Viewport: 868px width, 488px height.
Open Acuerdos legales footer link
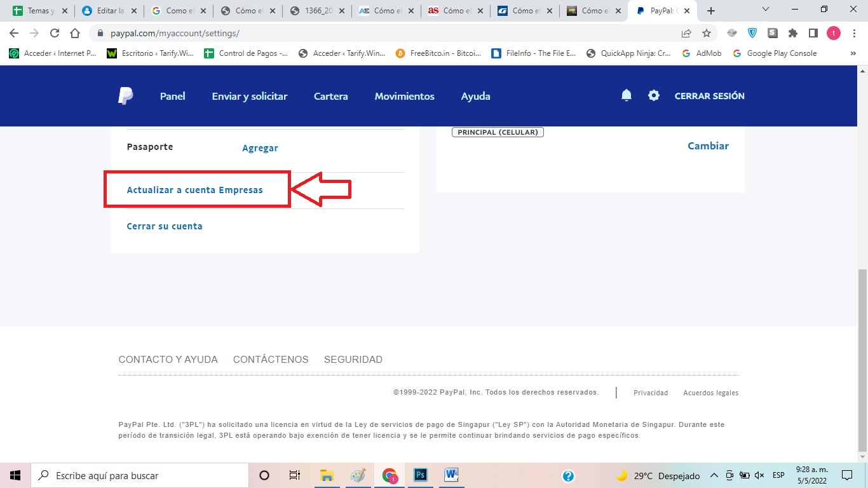710,393
